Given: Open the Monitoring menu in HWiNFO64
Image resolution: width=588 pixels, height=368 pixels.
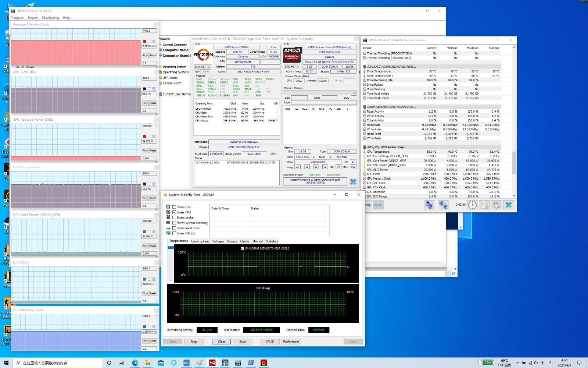Looking at the screenshot, I should pyautogui.click(x=50, y=18).
